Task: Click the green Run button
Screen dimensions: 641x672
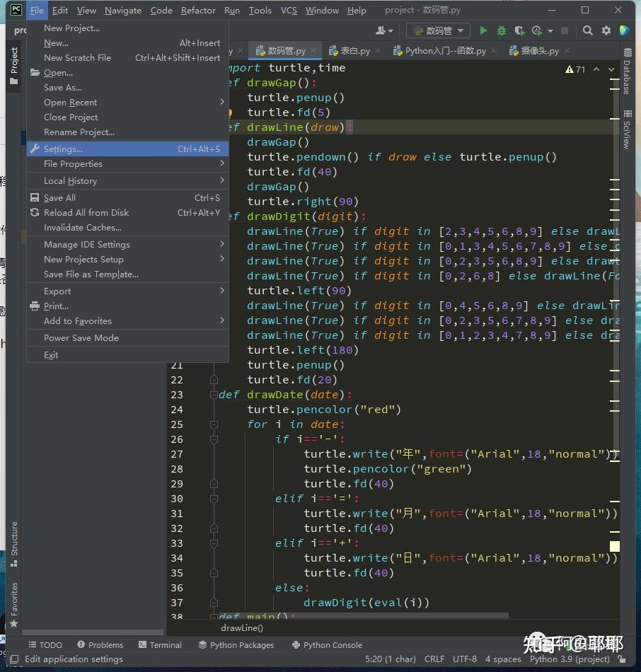Action: (483, 30)
